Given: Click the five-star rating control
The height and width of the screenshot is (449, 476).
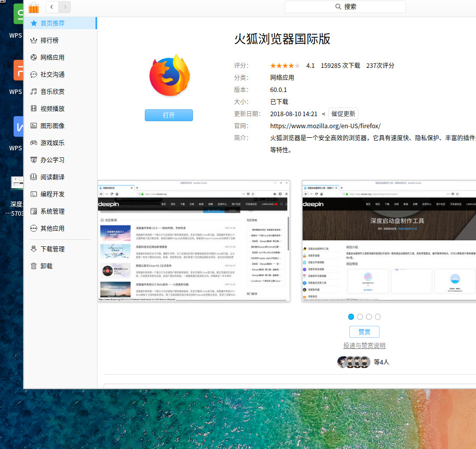Looking at the screenshot, I should [285, 65].
